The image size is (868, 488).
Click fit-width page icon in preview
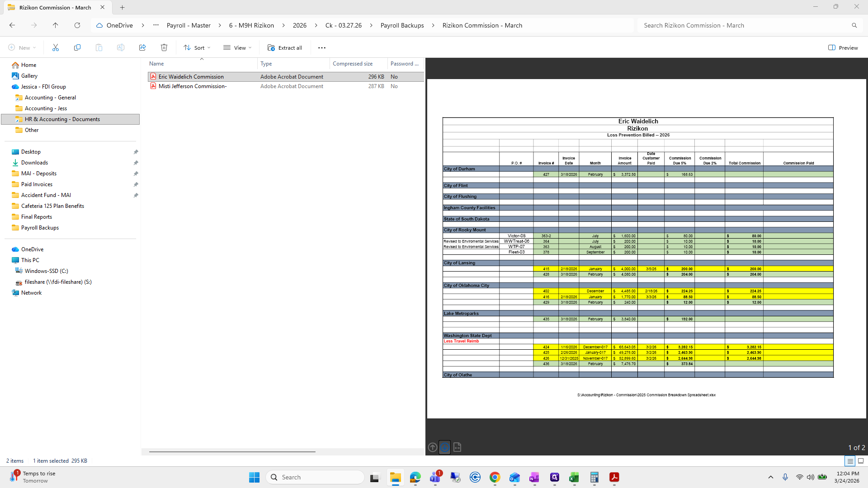[457, 447]
